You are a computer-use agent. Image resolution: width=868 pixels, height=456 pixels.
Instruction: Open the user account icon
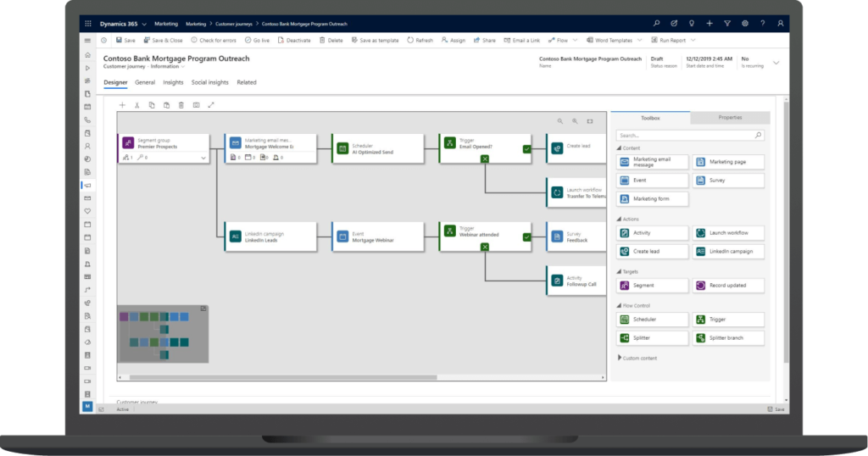tap(781, 24)
